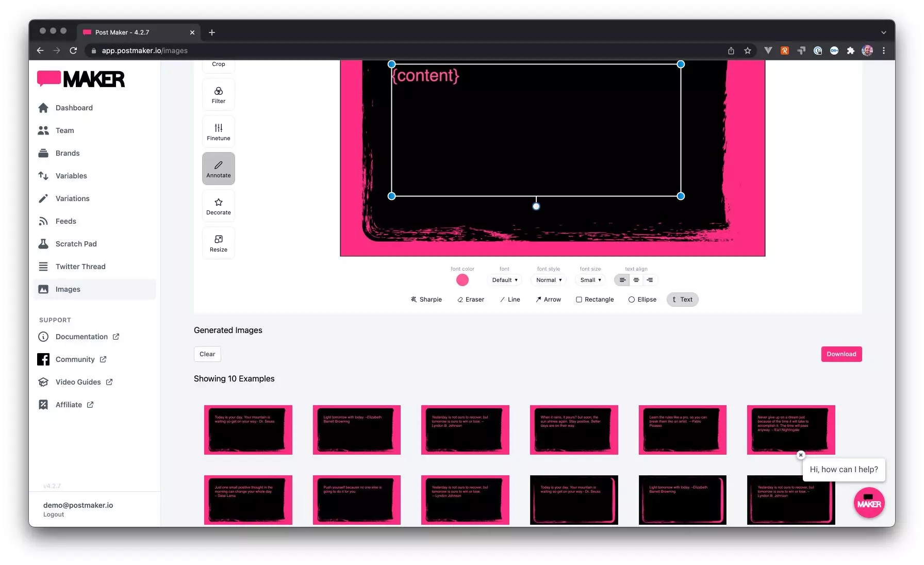924x565 pixels.
Task: Clear the generated images
Action: [x=207, y=354]
